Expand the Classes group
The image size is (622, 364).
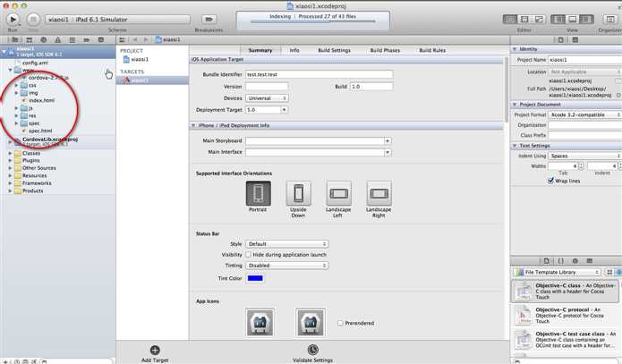[x=11, y=153]
